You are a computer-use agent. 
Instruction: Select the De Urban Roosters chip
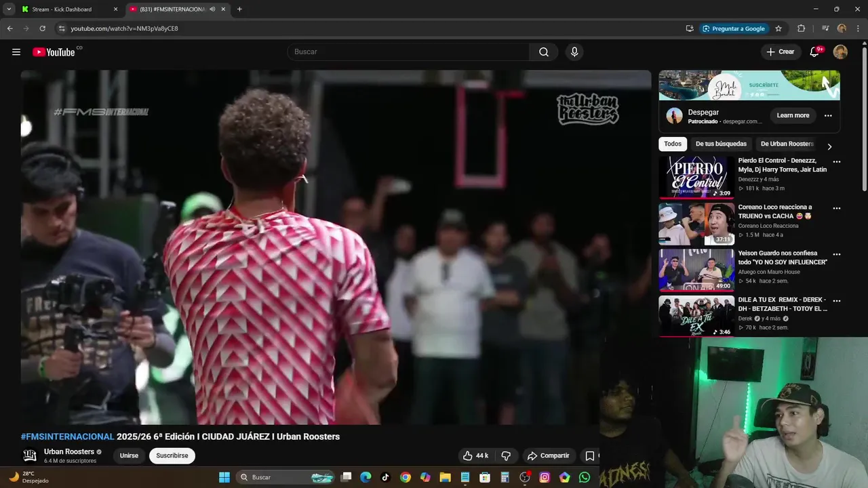[787, 144]
